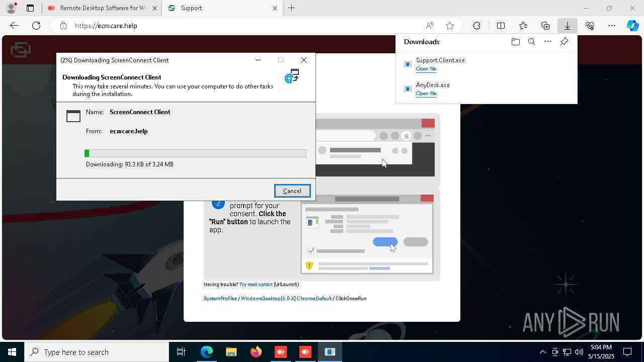Pin the Downloads panel
644x362 pixels.
click(564, 42)
